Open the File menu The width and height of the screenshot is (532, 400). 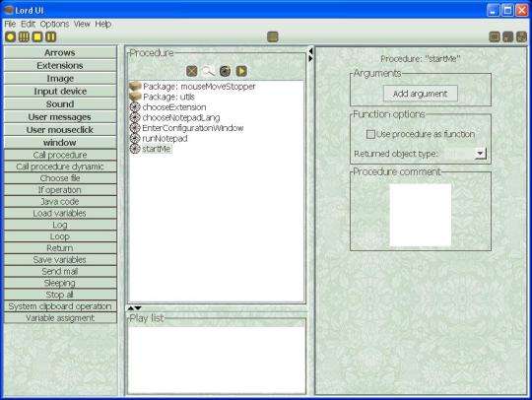(x=10, y=24)
